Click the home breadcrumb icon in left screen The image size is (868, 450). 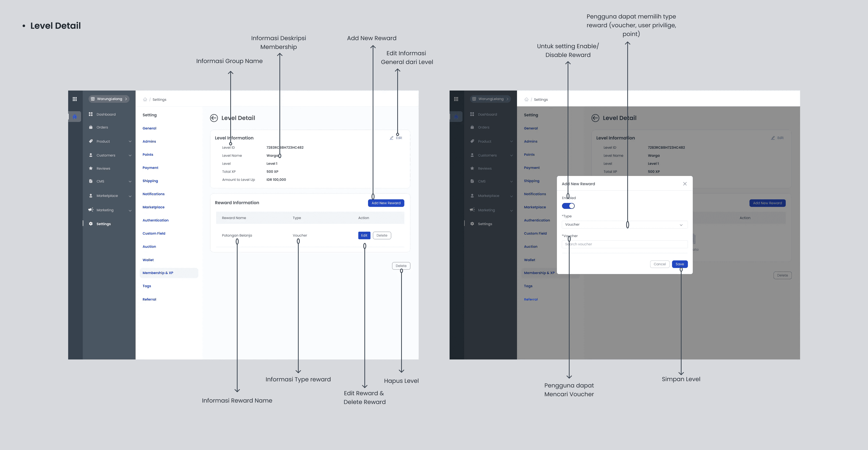(x=145, y=99)
